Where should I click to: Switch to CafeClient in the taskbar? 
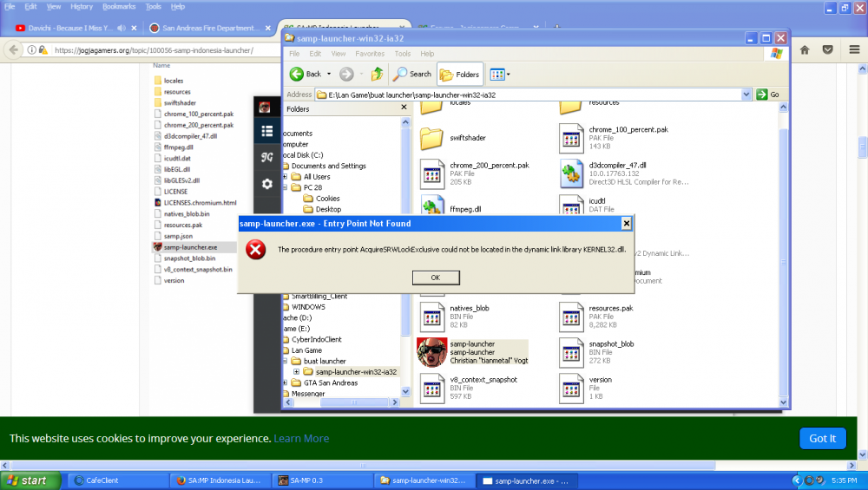tap(118, 480)
